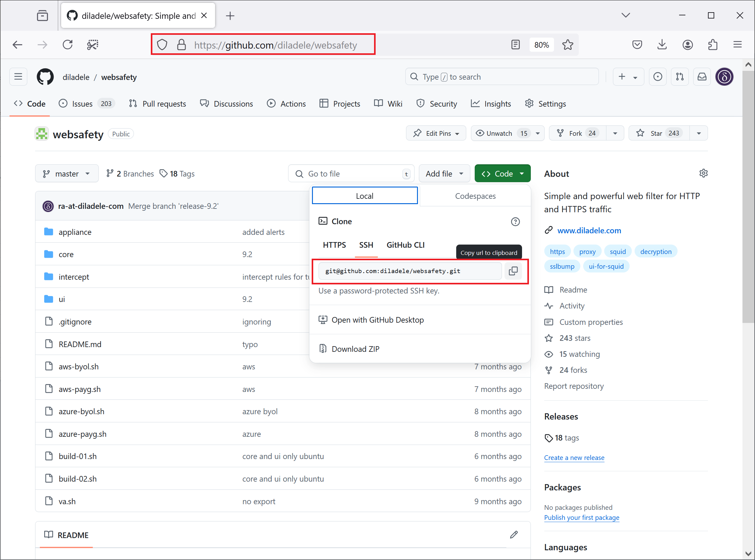Toggle the green Code dropdown button
Screen dimensions: 755x560
503,174
